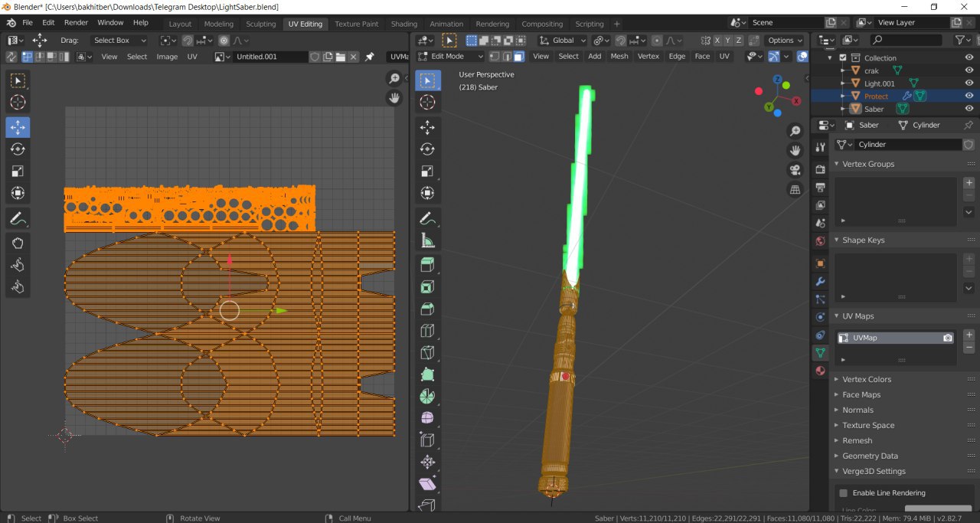This screenshot has width=980, height=523.
Task: Choose the Loop Cut tool
Action: (428, 331)
